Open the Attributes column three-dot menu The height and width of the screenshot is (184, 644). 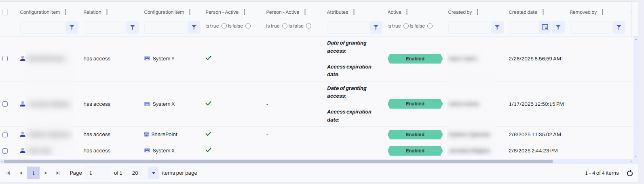354,12
